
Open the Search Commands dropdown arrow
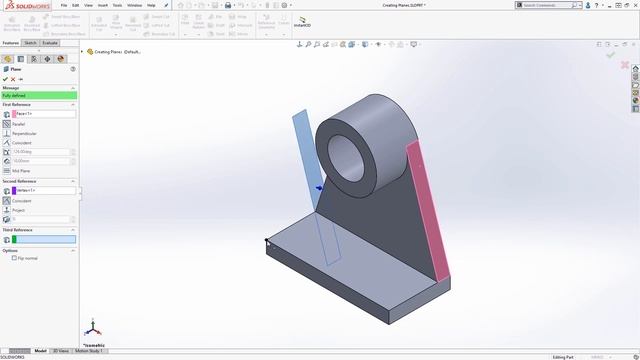(580, 5)
